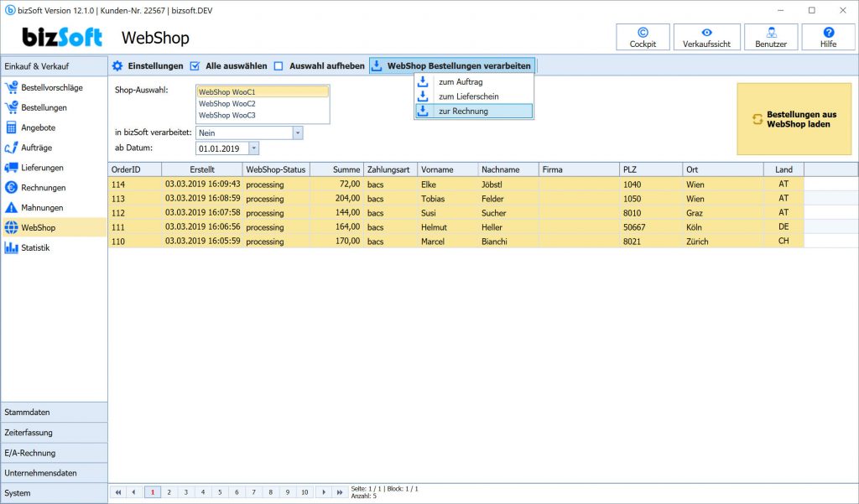Jump to last page arrow
859x504 pixels.
click(340, 492)
